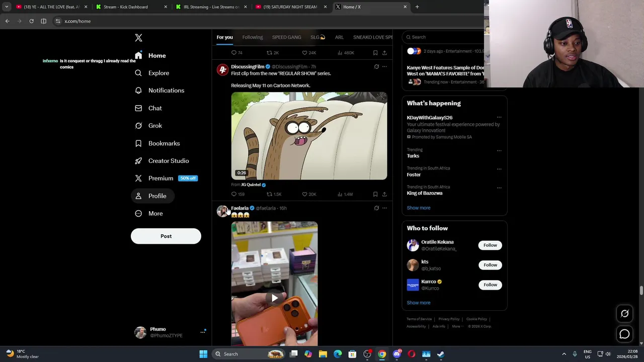Screen dimensions: 644x362
Task: Play the Faelaria phone video
Action: pos(274,298)
